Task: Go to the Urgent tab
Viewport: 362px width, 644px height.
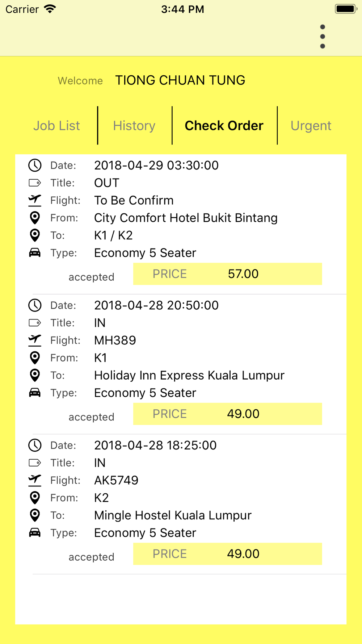Action: pos(311,126)
